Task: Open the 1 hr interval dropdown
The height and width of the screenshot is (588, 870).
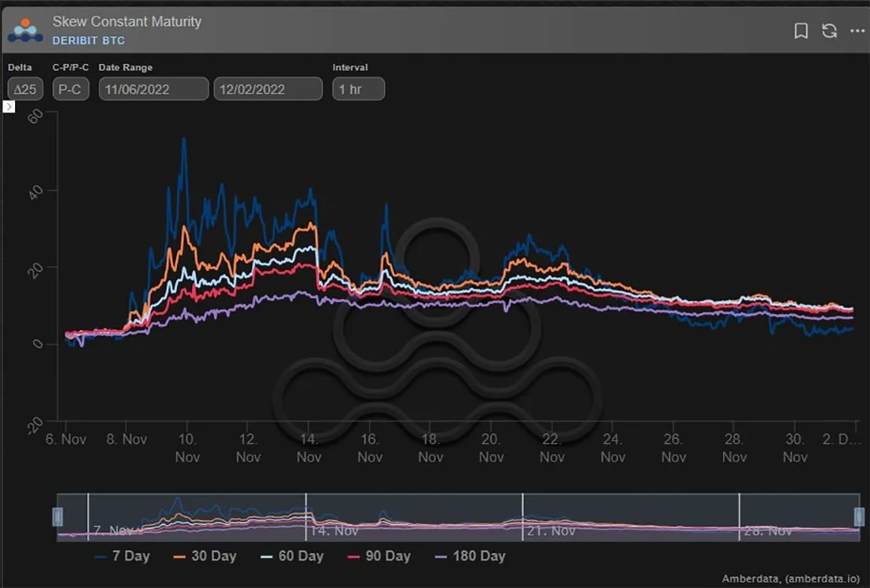Action: pyautogui.click(x=359, y=89)
